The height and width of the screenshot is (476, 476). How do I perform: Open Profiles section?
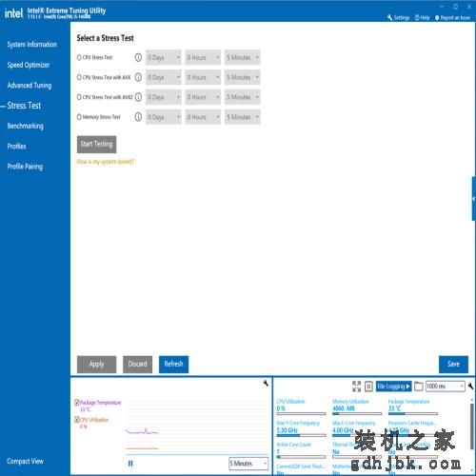coord(16,147)
